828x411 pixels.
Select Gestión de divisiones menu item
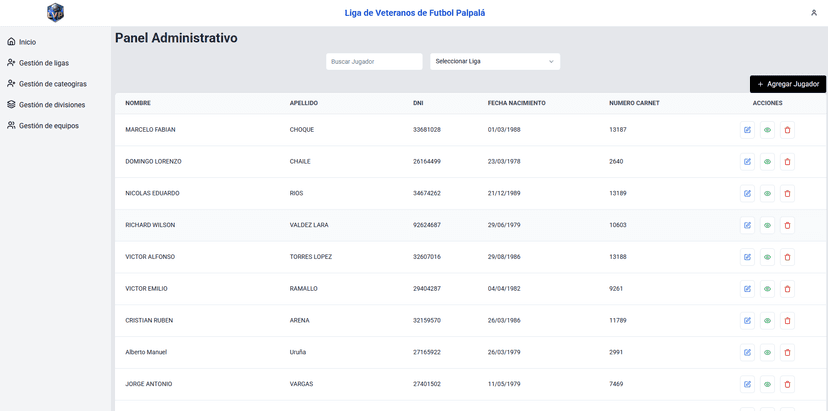pyautogui.click(x=51, y=105)
